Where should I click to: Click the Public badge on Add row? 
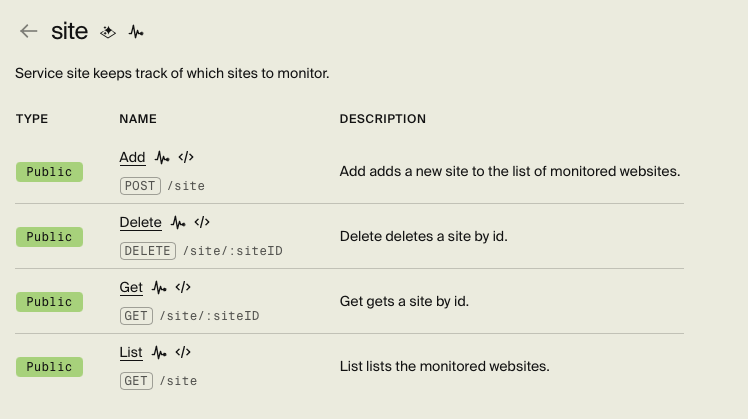pyautogui.click(x=49, y=172)
